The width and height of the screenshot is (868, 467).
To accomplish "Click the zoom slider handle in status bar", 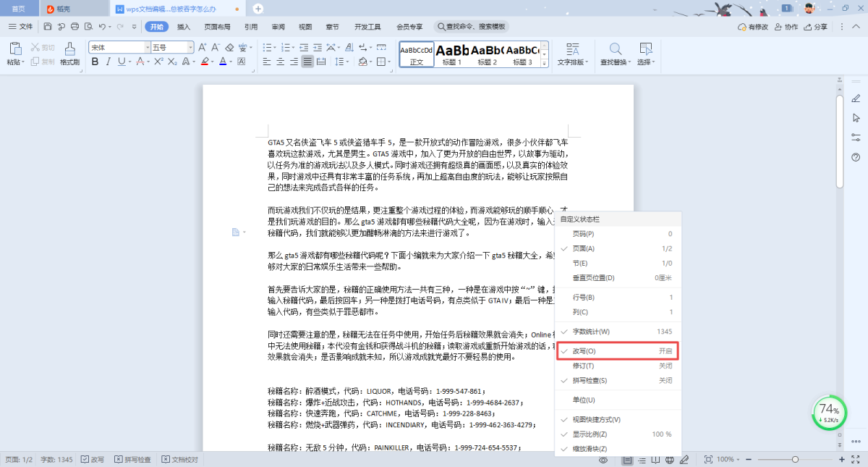I will tap(795, 460).
